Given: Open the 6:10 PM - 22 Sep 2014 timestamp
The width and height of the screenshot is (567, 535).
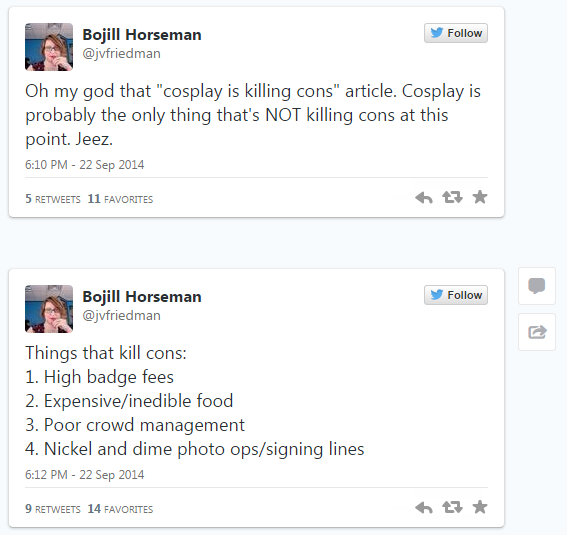Looking at the screenshot, I should point(85,165).
